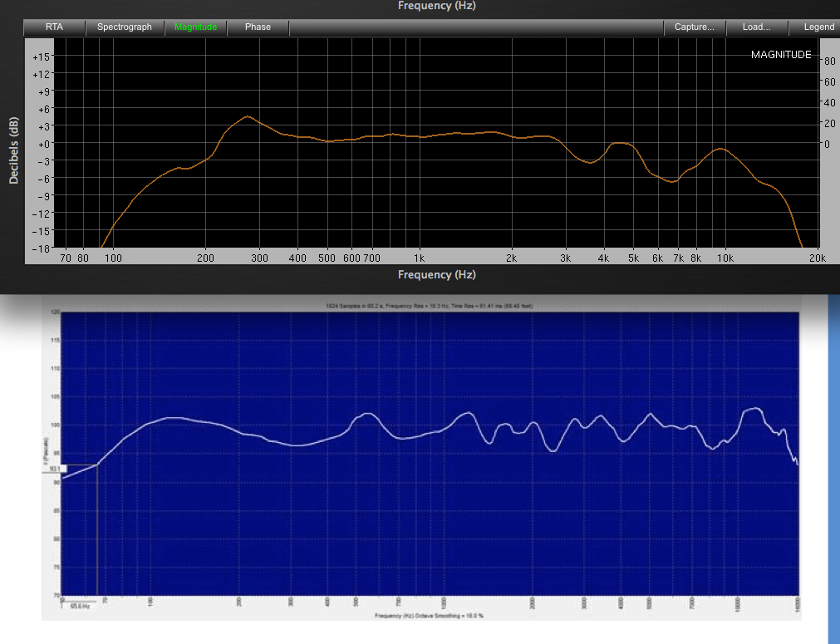
Task: Click the 1k frequency axis label
Action: [419, 258]
